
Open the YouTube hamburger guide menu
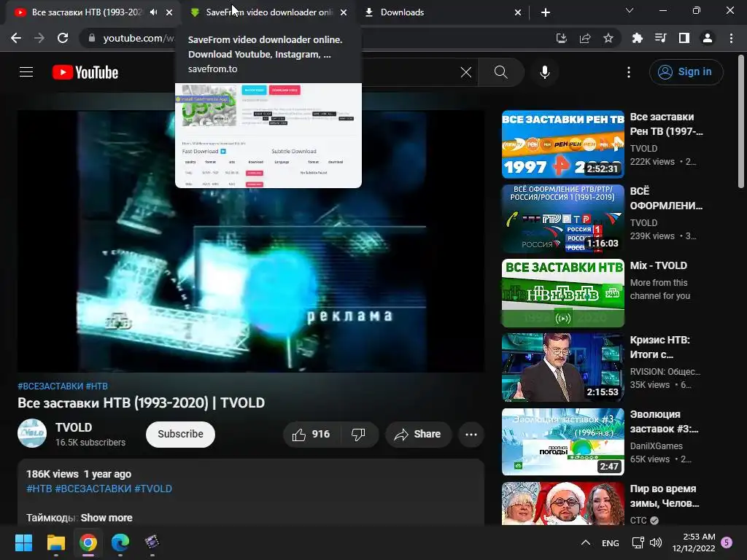pyautogui.click(x=26, y=72)
